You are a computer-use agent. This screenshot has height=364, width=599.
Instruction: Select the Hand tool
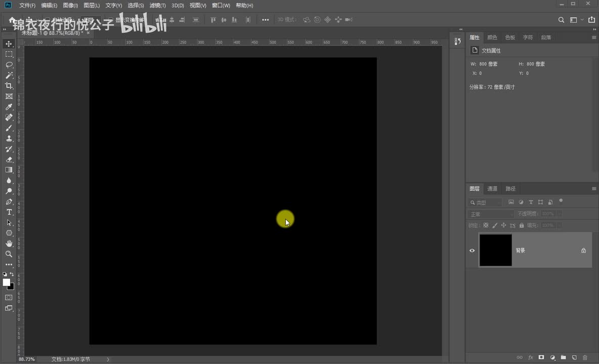click(x=9, y=244)
